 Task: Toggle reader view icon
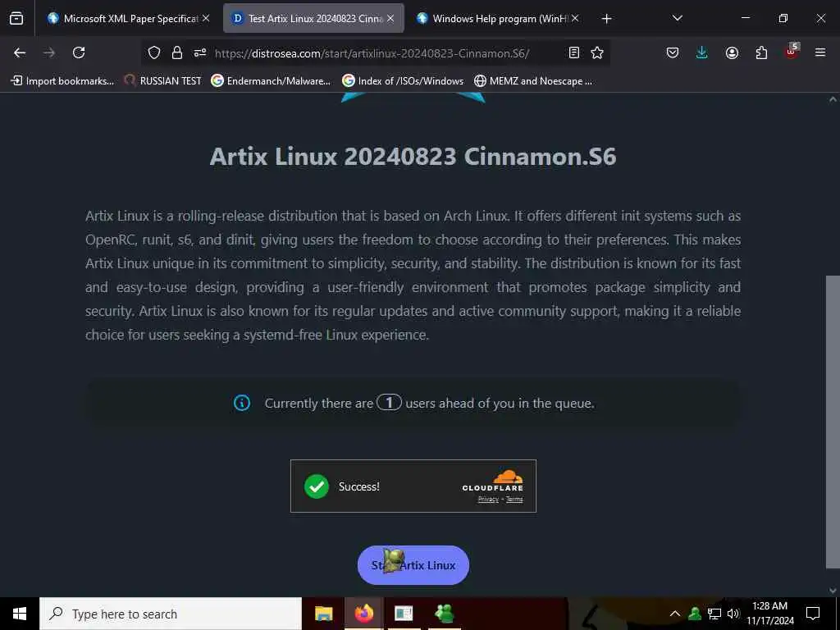pyautogui.click(x=573, y=52)
